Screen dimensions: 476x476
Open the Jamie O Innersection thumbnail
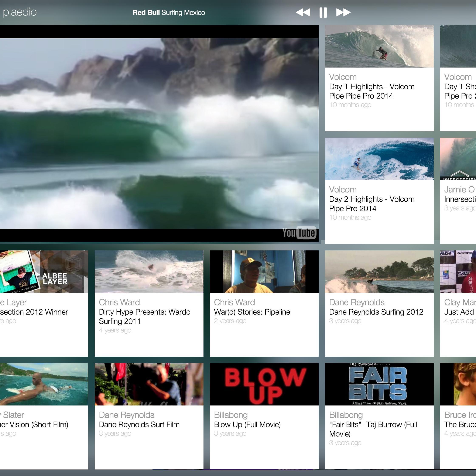coord(458,159)
